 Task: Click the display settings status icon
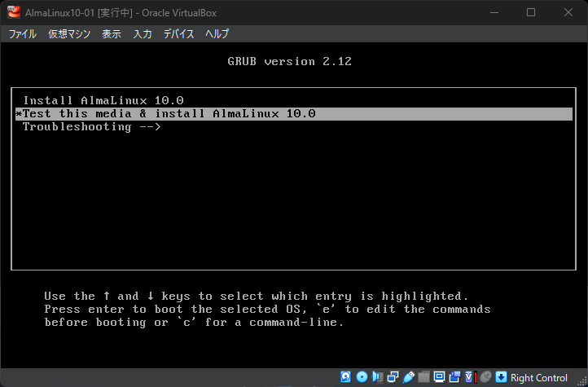pyautogui.click(x=439, y=377)
